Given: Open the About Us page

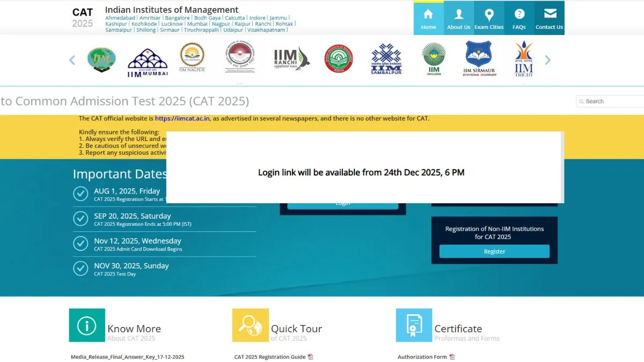Looking at the screenshot, I should [x=458, y=14].
